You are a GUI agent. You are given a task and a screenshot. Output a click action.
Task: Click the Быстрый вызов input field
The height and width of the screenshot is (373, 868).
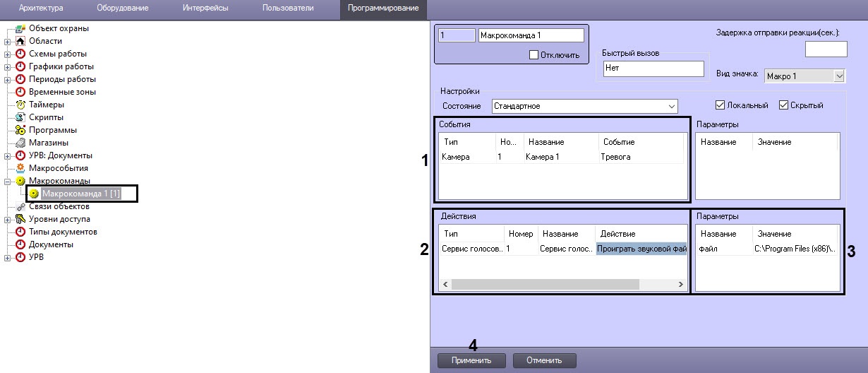(x=652, y=69)
